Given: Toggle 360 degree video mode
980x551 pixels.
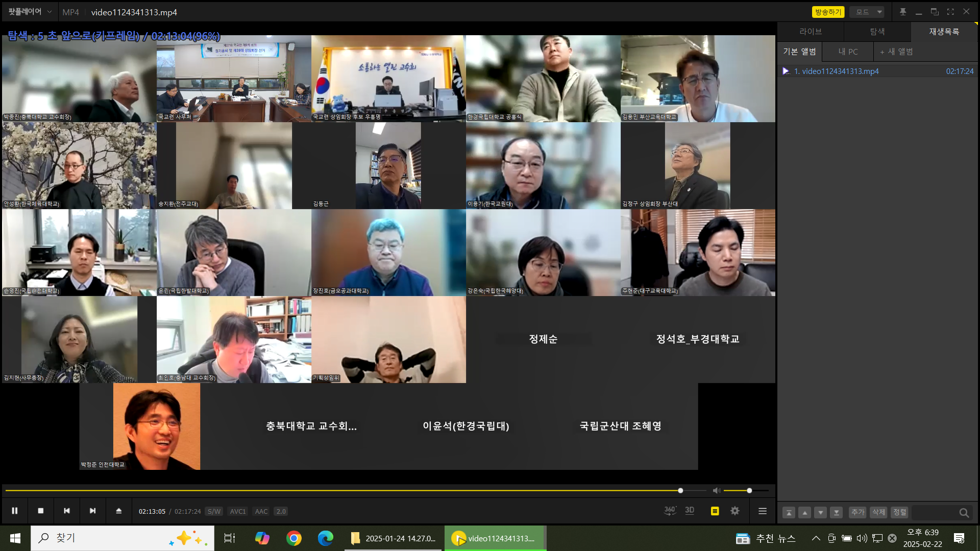Looking at the screenshot, I should coord(670,511).
